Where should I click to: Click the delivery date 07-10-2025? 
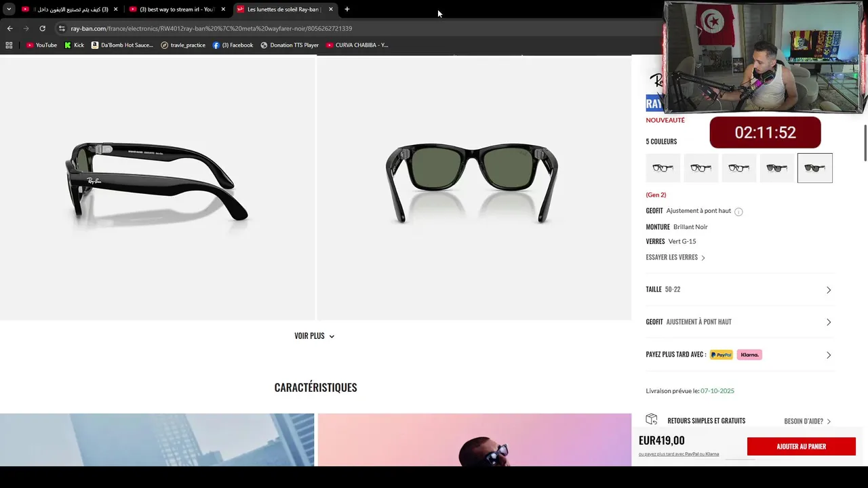tap(717, 391)
